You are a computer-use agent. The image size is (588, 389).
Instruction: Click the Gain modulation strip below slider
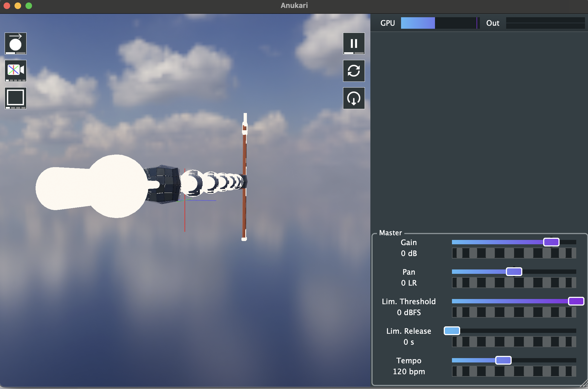[x=514, y=253]
